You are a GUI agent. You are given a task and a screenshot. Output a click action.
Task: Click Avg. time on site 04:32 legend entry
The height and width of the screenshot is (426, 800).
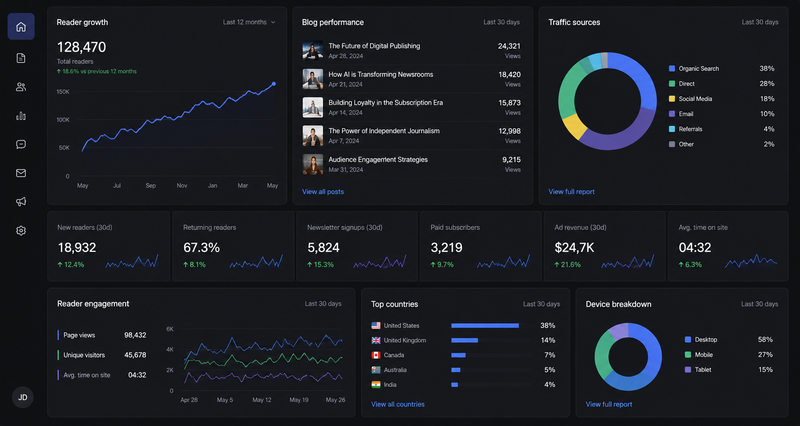tap(102, 375)
